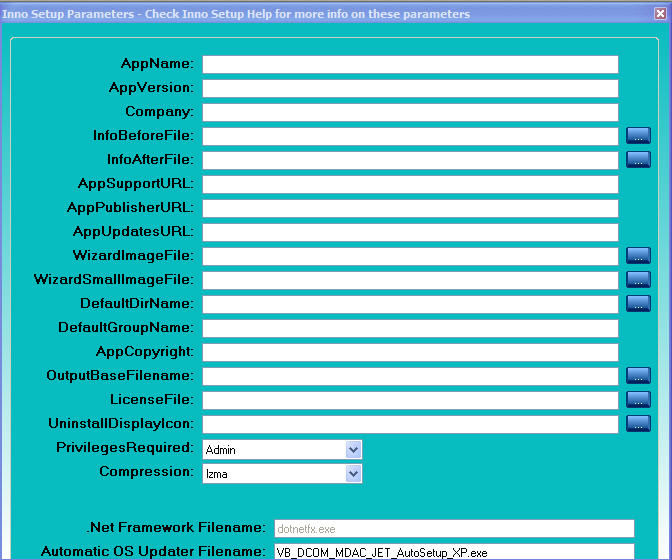Click the AppCopyright input field
The image size is (672, 560).
pos(410,352)
